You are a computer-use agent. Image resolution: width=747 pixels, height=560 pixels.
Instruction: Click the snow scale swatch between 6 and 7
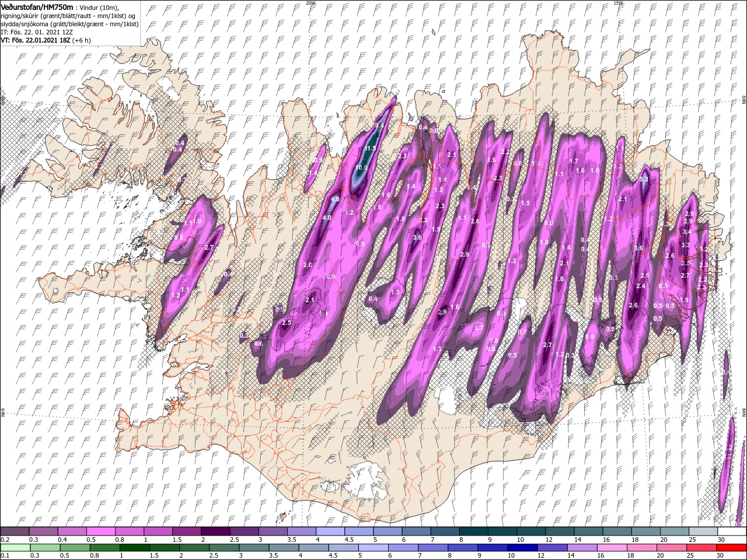(x=416, y=531)
